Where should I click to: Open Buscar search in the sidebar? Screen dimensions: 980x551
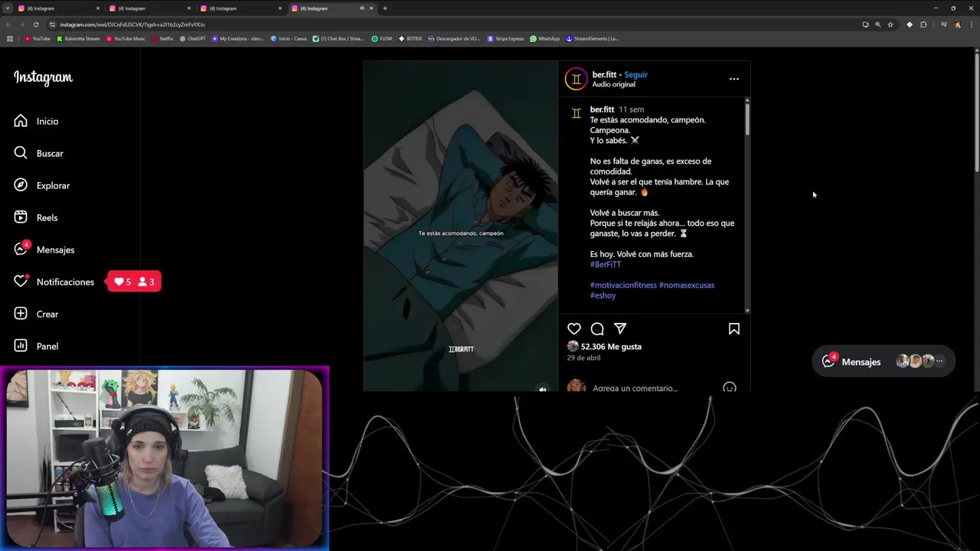coord(38,153)
